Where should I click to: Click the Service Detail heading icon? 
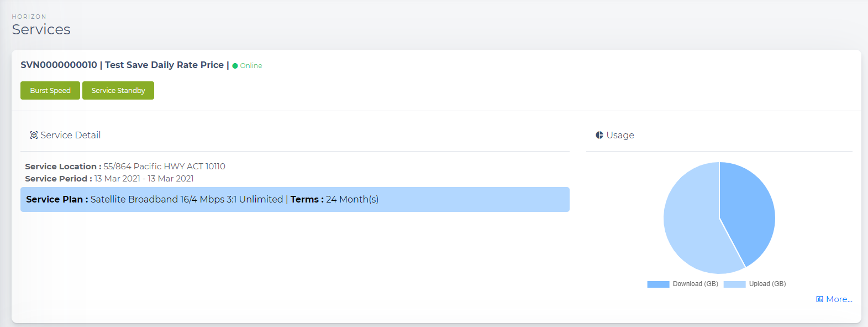coord(34,135)
